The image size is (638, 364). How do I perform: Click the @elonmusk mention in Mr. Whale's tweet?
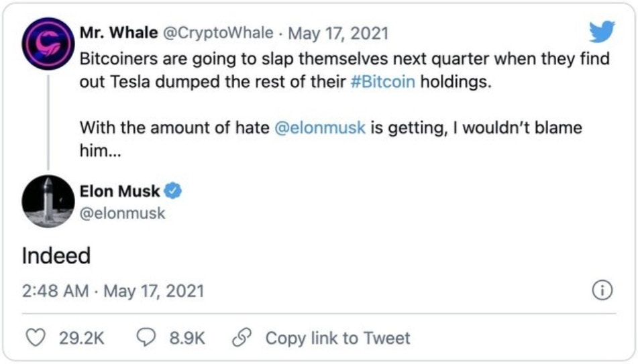point(320,127)
